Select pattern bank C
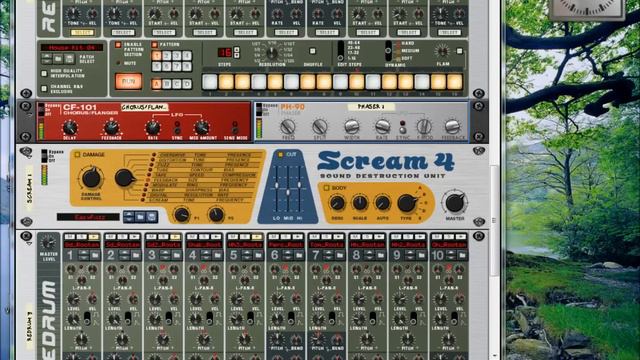This screenshot has width=640, height=360. pos(177,84)
